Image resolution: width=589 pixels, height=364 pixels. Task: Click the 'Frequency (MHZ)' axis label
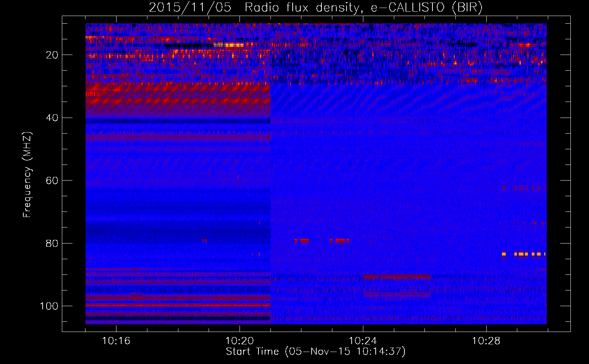(27, 175)
